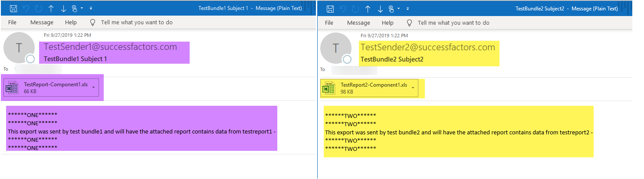This screenshot has height=179, width=644.
Task: Open File tab in TestBundle1 window
Action: click(x=13, y=23)
